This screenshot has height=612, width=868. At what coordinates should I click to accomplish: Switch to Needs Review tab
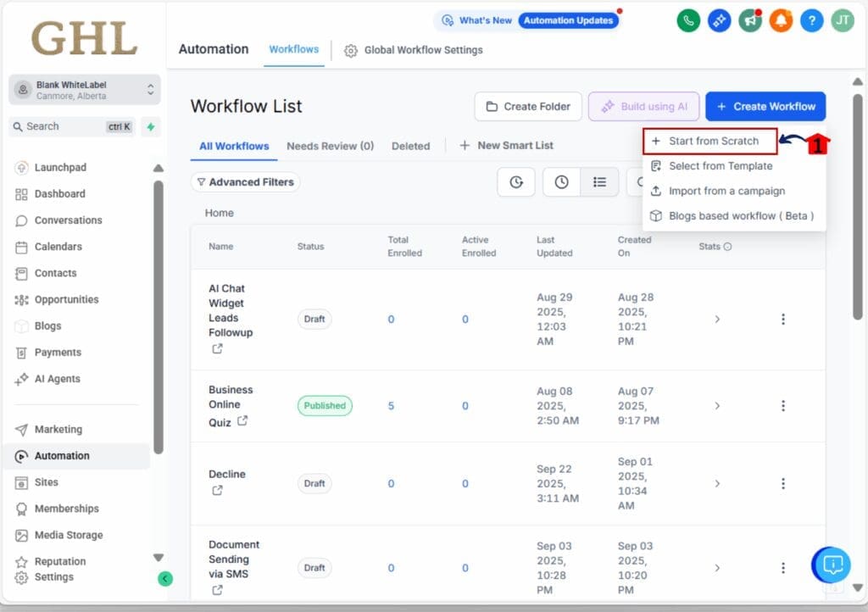[x=330, y=146]
